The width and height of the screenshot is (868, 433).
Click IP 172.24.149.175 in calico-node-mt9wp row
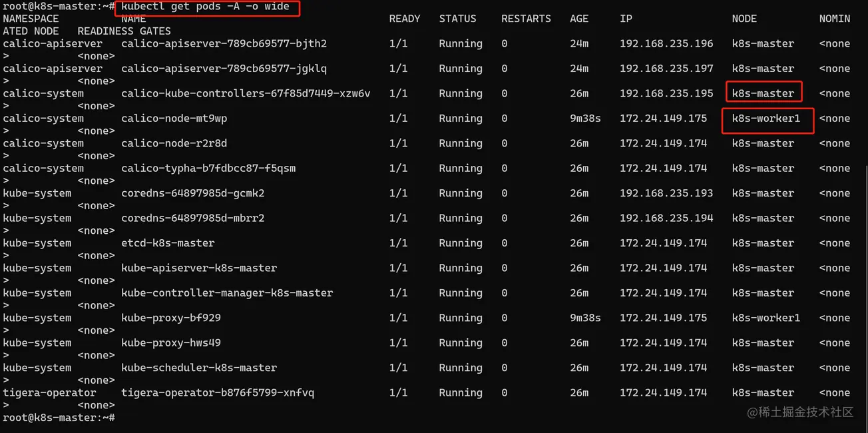pos(663,119)
